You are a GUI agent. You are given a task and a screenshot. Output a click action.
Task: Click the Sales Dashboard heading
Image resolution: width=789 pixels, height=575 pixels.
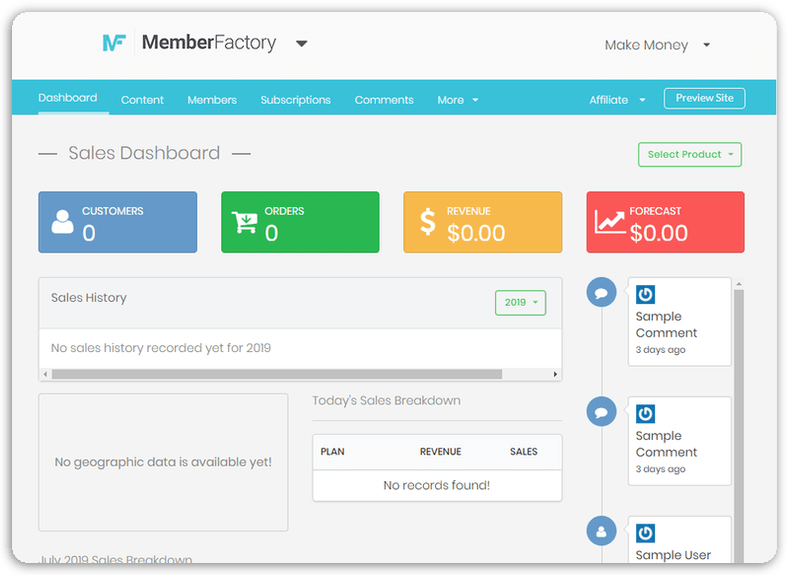(x=144, y=153)
